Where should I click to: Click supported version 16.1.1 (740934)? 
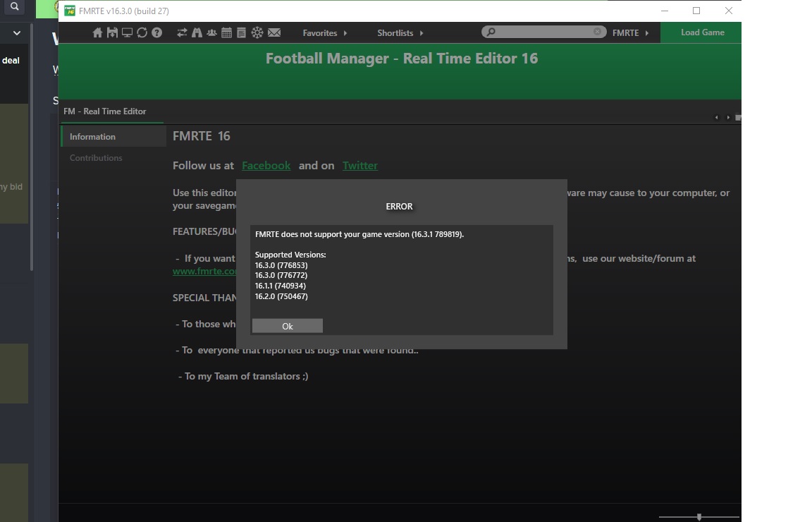280,286
